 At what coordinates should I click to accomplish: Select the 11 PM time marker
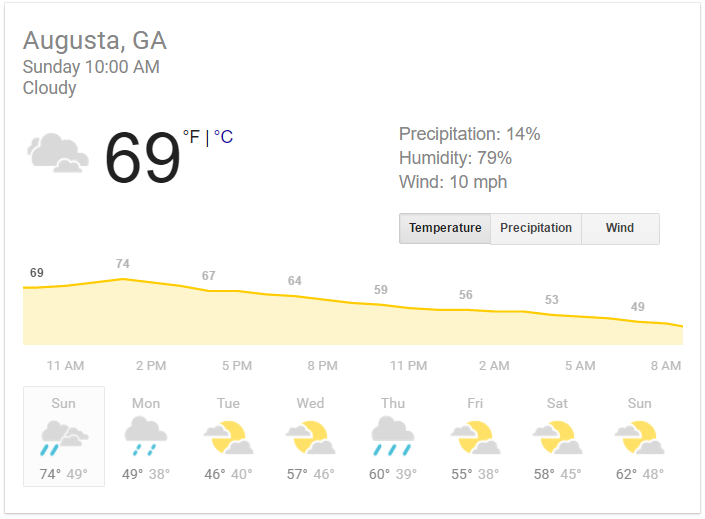click(x=408, y=366)
